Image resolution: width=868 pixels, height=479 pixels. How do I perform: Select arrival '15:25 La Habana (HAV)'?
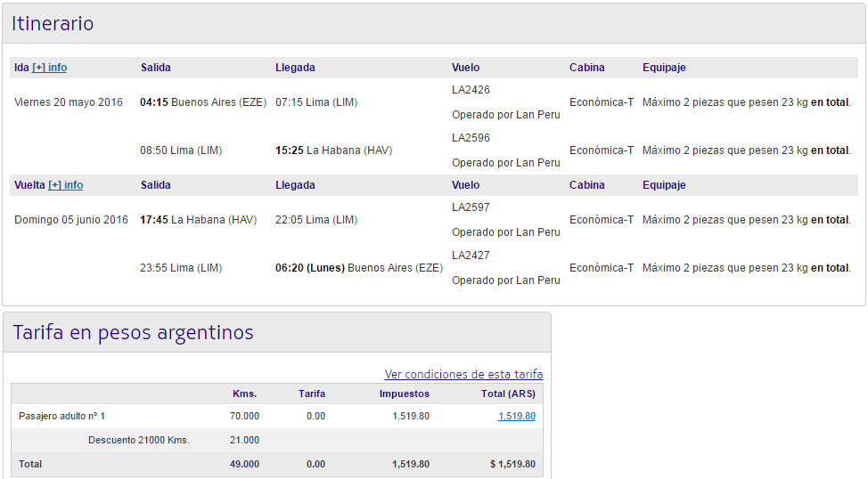334,150
